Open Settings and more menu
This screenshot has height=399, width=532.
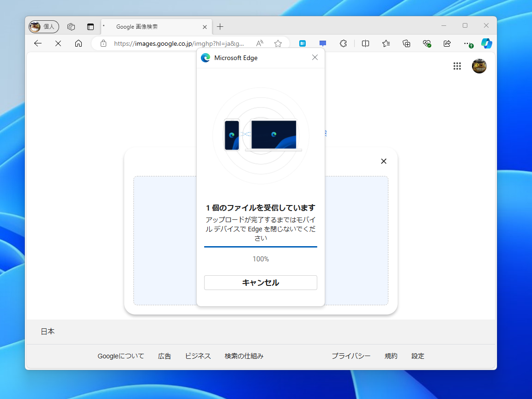click(x=467, y=43)
